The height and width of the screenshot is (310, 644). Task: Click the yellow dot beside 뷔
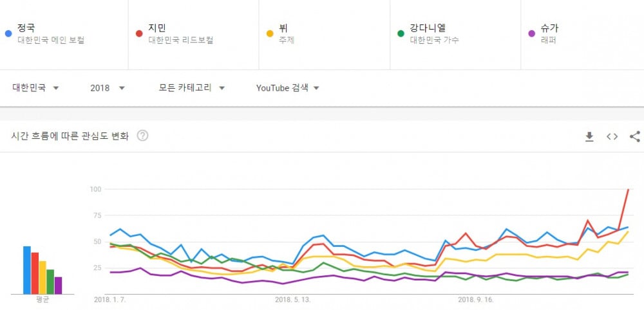click(x=270, y=33)
